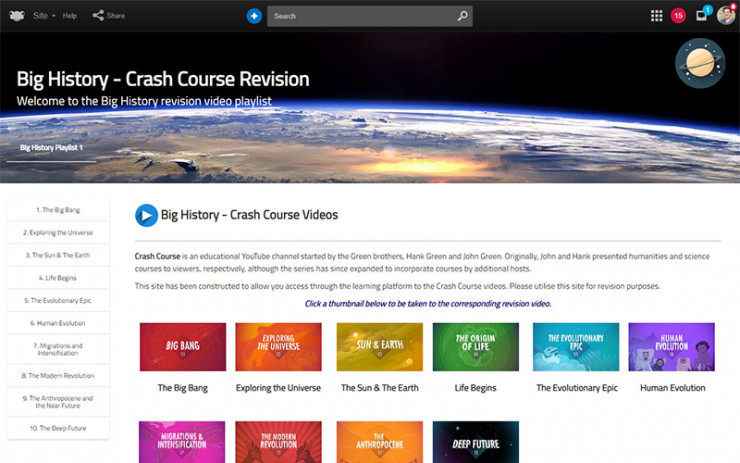The width and height of the screenshot is (740, 463).
Task: Click the bold 'Crash Course' text in description
Action: pyautogui.click(x=157, y=256)
